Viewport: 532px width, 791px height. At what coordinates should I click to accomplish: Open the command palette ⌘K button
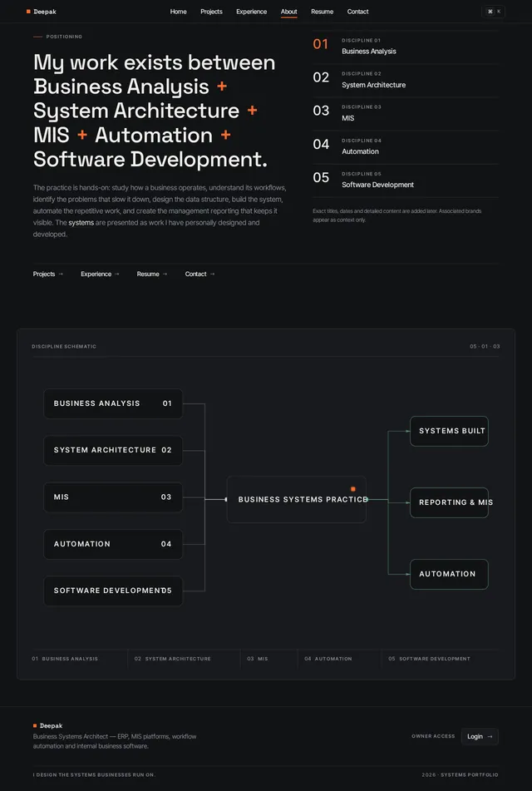(493, 12)
